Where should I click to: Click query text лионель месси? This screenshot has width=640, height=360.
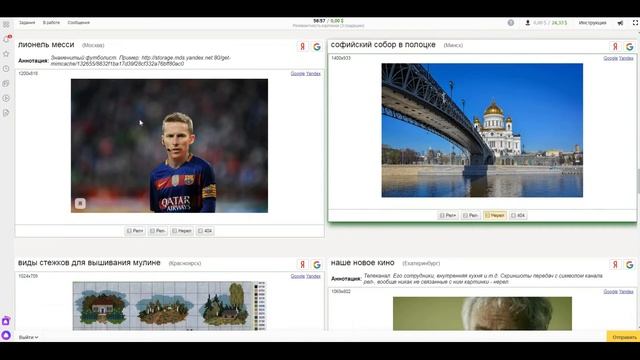coord(46,44)
